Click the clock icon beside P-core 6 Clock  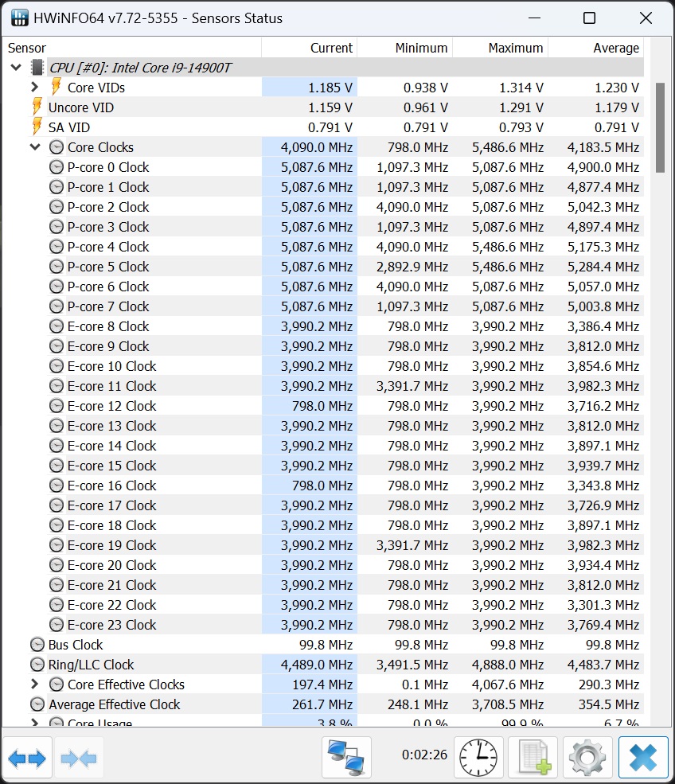(x=57, y=287)
